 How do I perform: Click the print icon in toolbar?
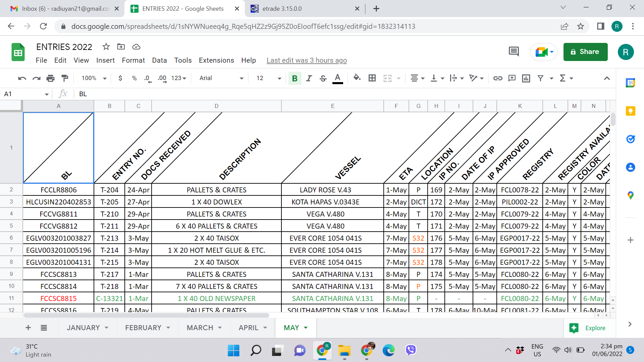(x=50, y=78)
